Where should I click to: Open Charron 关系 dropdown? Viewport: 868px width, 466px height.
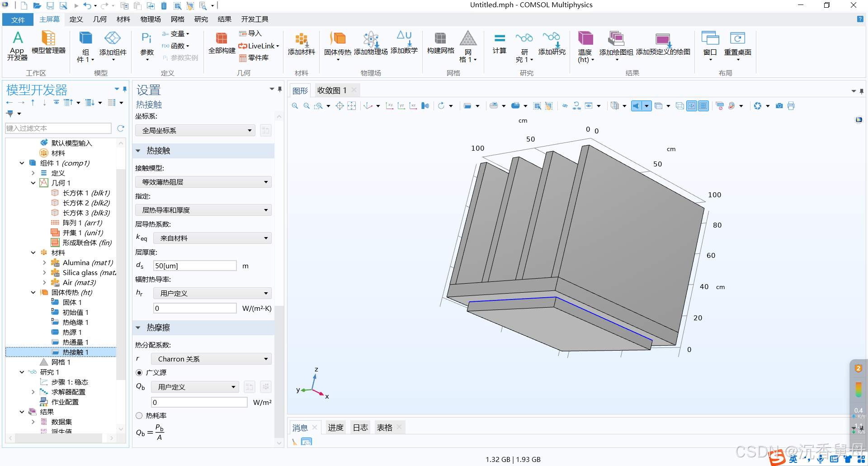[211, 359]
